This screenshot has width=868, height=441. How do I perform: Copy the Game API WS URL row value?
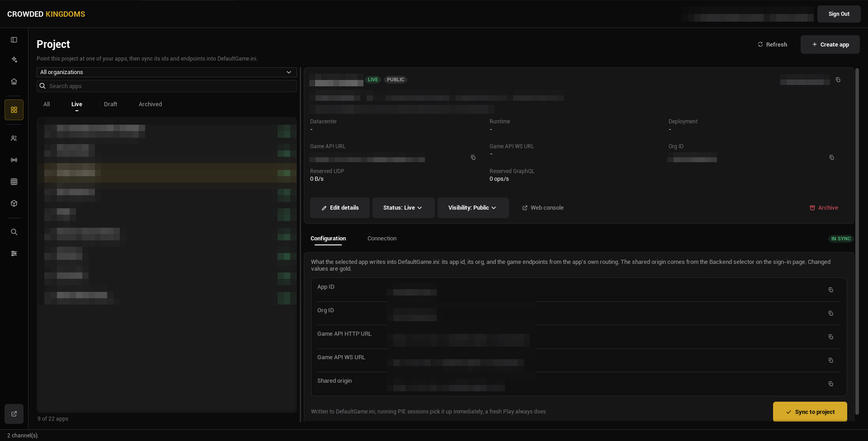[830, 360]
